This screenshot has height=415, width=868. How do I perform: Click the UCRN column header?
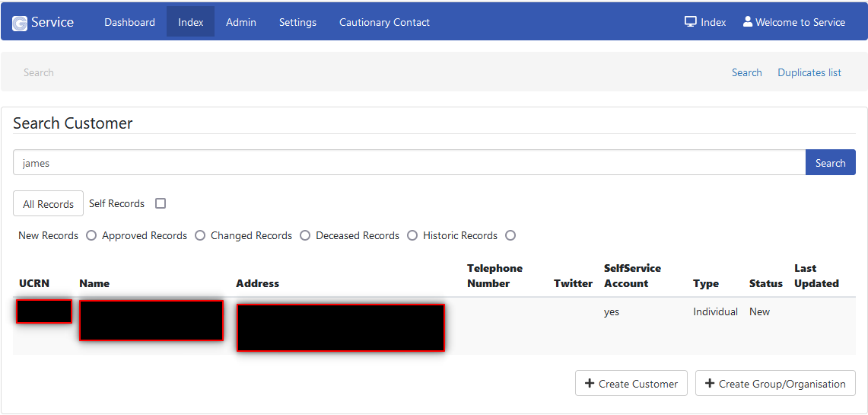coord(33,283)
